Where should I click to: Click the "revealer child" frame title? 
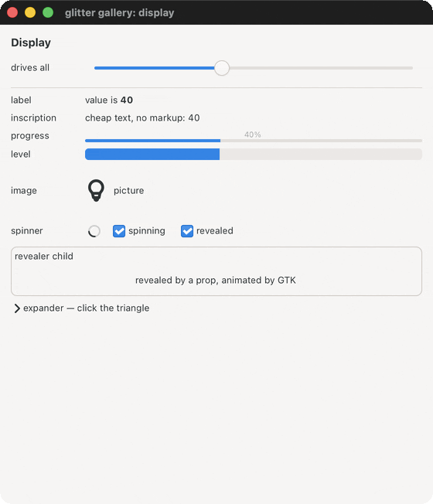point(44,256)
